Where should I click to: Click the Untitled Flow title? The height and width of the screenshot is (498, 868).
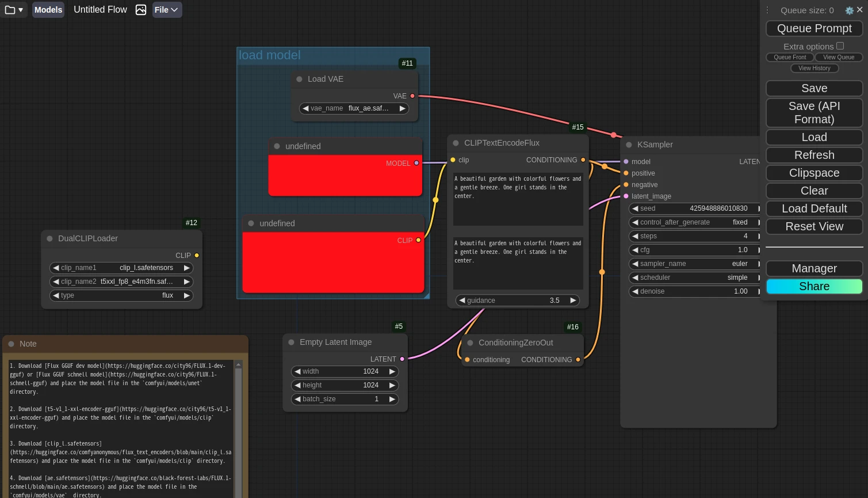click(100, 10)
